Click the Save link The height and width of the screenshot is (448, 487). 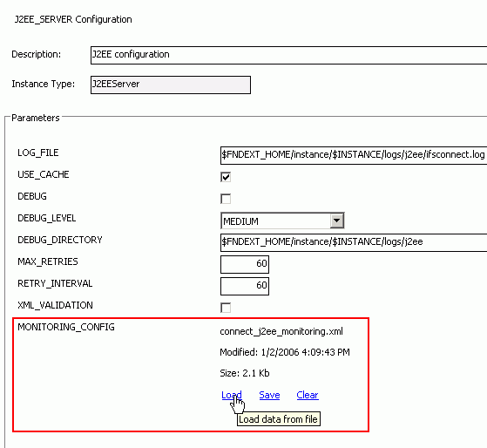coord(269,395)
